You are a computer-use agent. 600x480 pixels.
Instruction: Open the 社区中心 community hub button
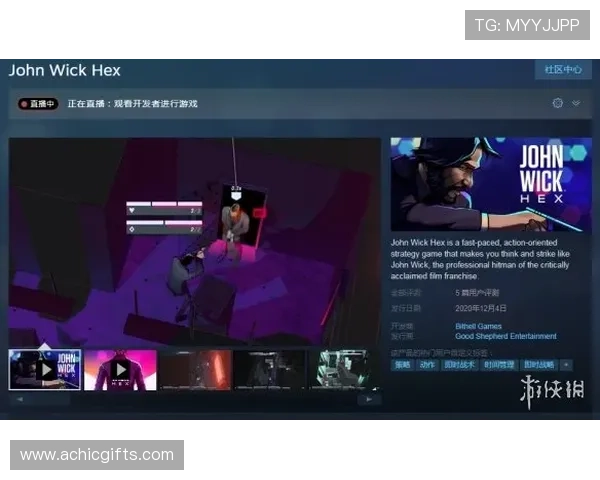click(563, 70)
